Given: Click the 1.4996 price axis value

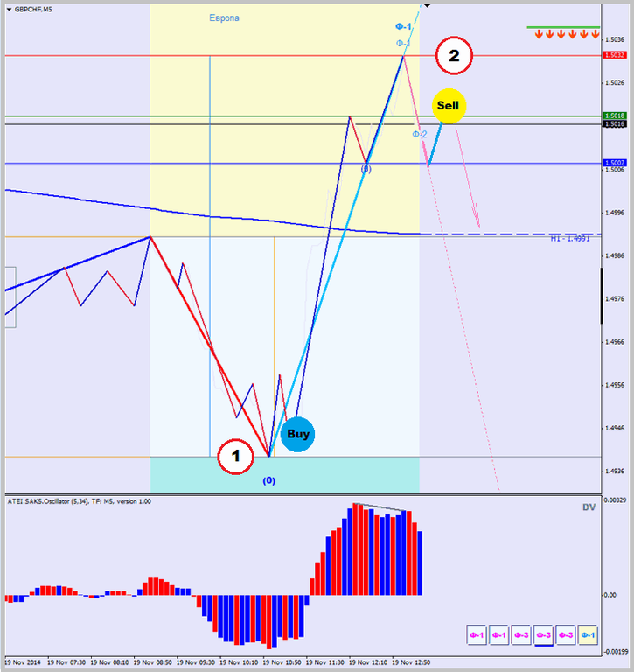Looking at the screenshot, I should pyautogui.click(x=614, y=213).
